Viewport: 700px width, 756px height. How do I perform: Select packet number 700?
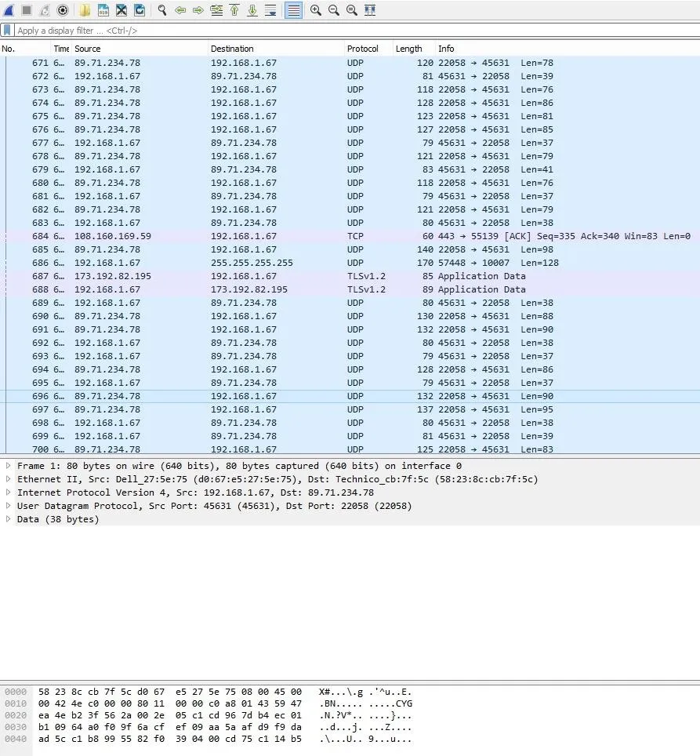pos(350,449)
